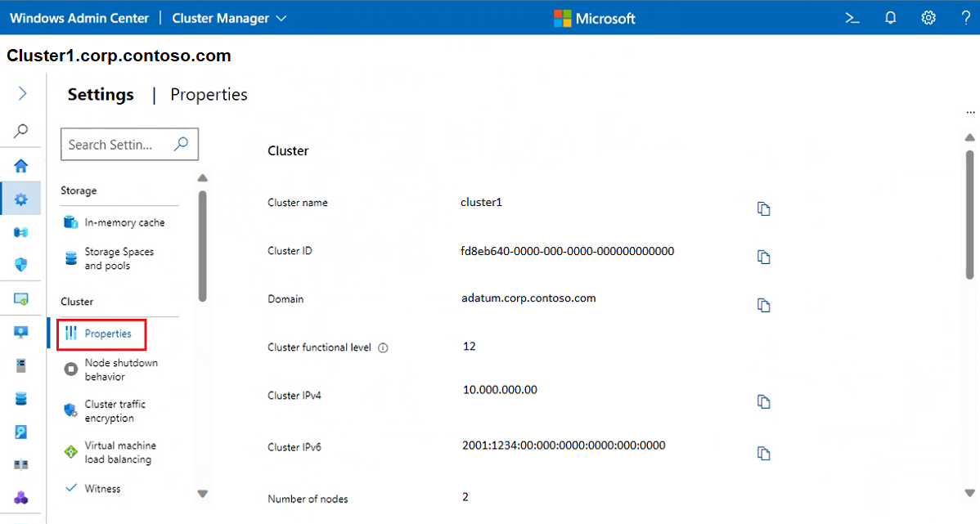The width and height of the screenshot is (980, 524).
Task: Open the PowerShell console from the top bar
Action: pos(852,17)
